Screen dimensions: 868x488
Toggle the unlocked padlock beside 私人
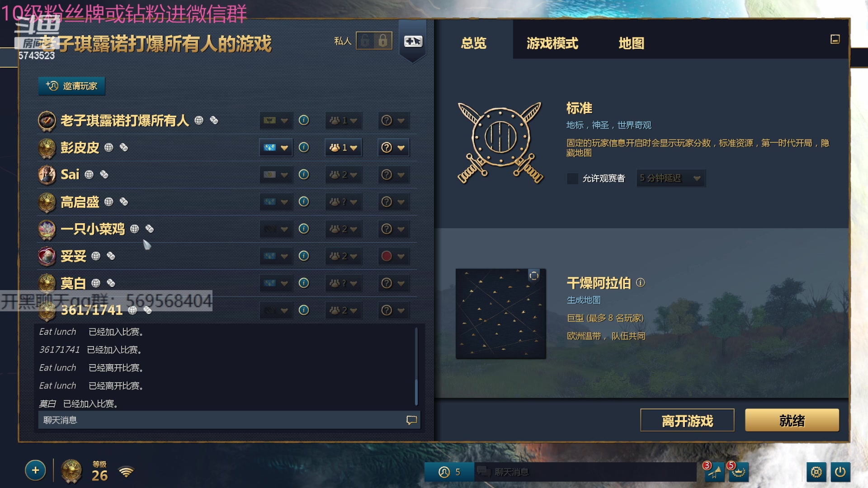click(365, 41)
